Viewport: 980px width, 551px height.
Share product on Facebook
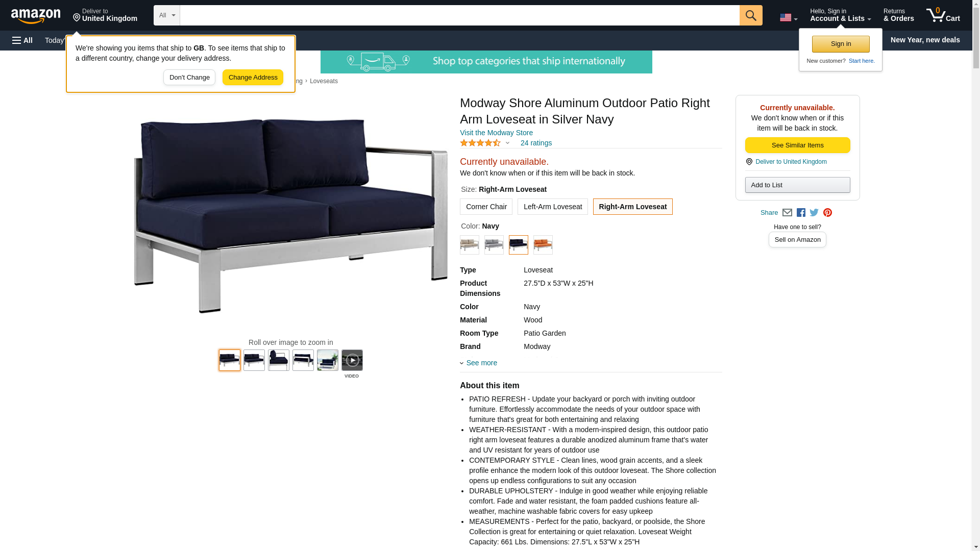pyautogui.click(x=801, y=213)
